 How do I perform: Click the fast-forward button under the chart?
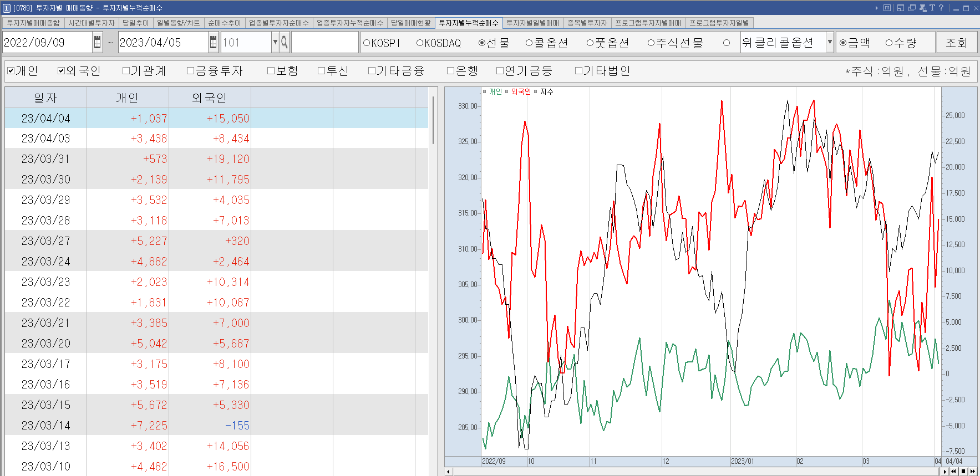click(x=973, y=472)
